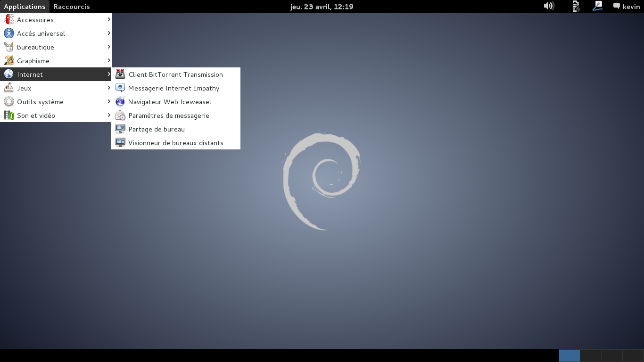This screenshot has width=644, height=362.
Task: Launch Navigateur Web Iceweasel
Action: tap(176, 102)
